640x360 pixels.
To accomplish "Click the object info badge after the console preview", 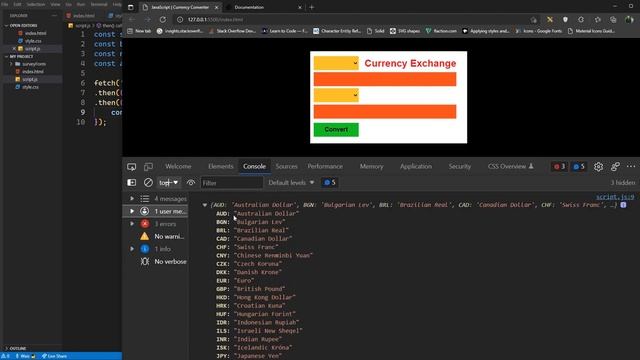I will pos(623,205).
